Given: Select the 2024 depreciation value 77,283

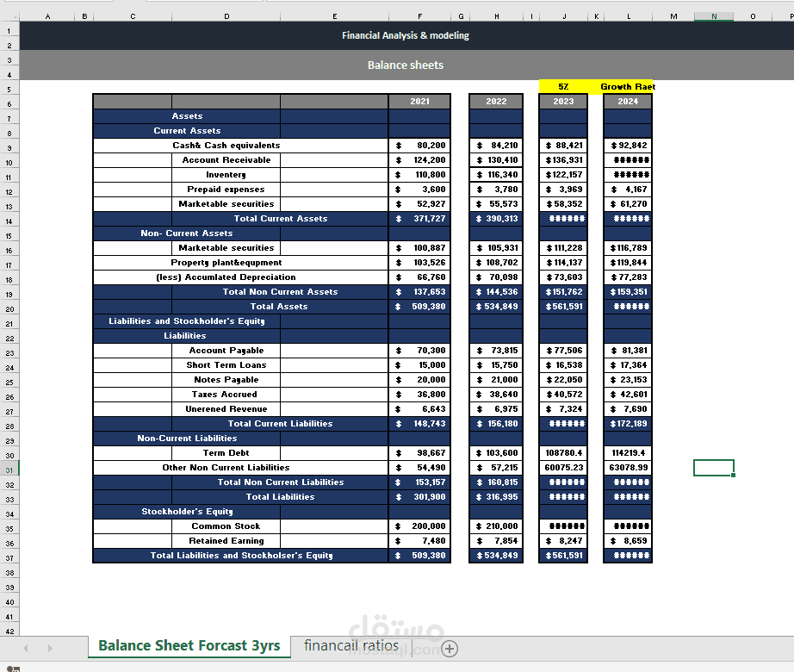Looking at the screenshot, I should point(628,277).
